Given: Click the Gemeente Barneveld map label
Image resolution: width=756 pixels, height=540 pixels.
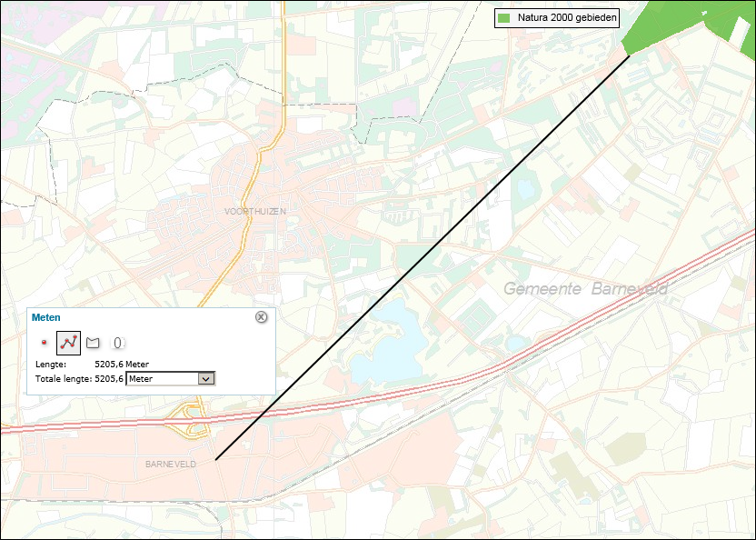Looking at the screenshot, I should tap(585, 288).
